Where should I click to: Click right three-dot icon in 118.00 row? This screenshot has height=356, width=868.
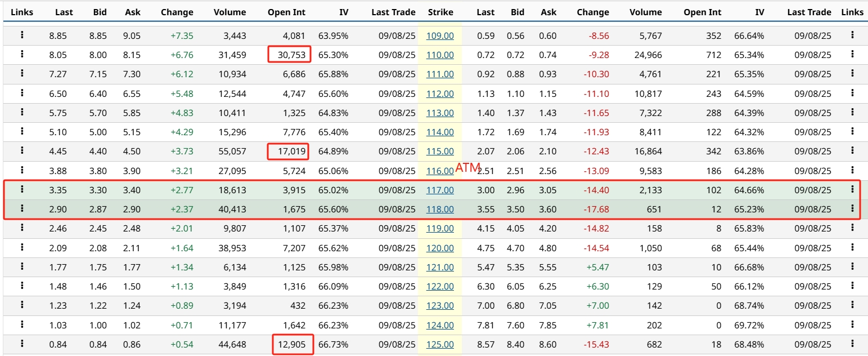pos(852,208)
